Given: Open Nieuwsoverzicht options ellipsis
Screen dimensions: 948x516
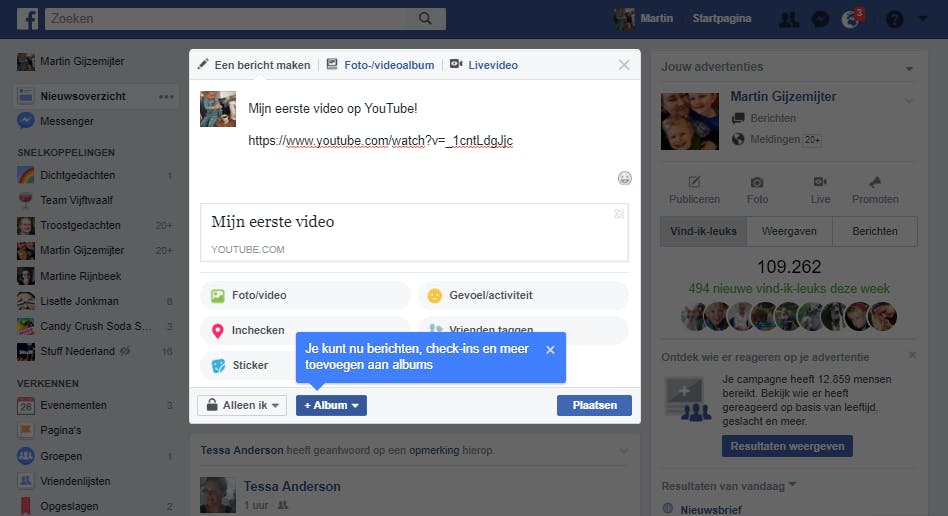Looking at the screenshot, I should click(166, 97).
